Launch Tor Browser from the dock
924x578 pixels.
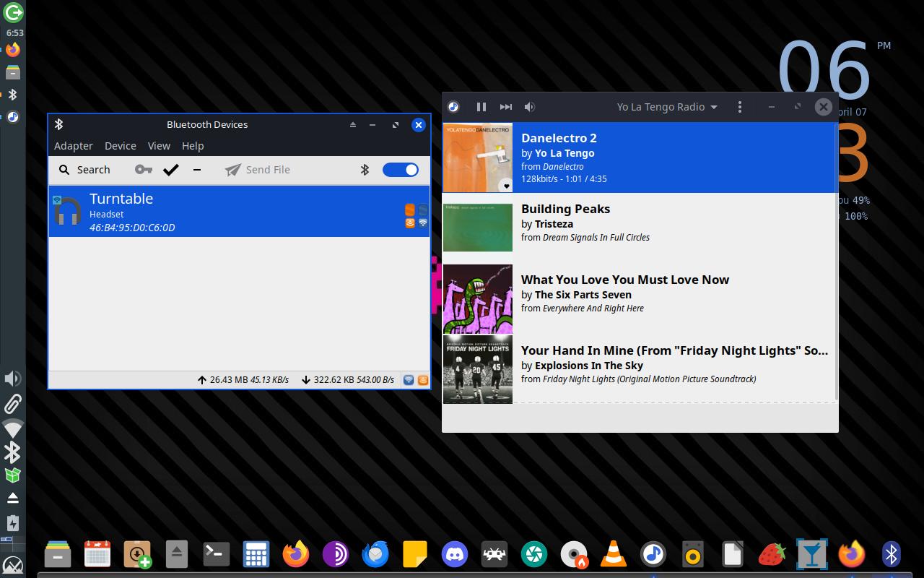pyautogui.click(x=335, y=554)
